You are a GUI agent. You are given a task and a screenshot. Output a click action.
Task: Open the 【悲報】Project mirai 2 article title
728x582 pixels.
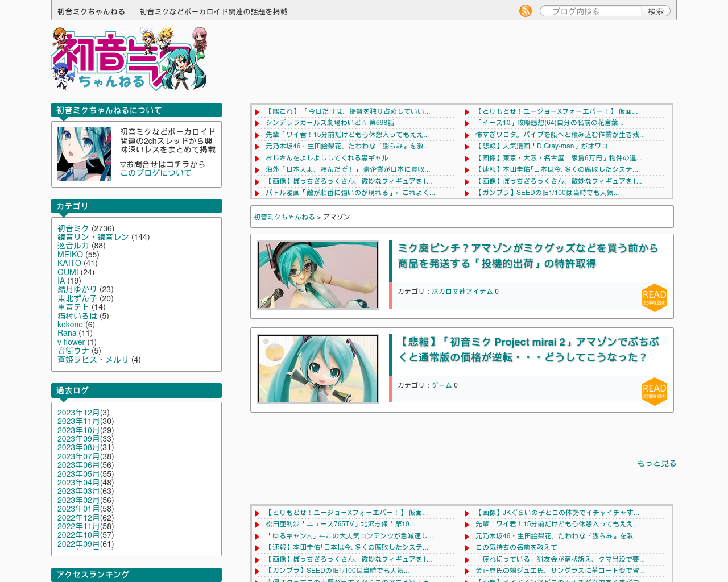coord(528,350)
